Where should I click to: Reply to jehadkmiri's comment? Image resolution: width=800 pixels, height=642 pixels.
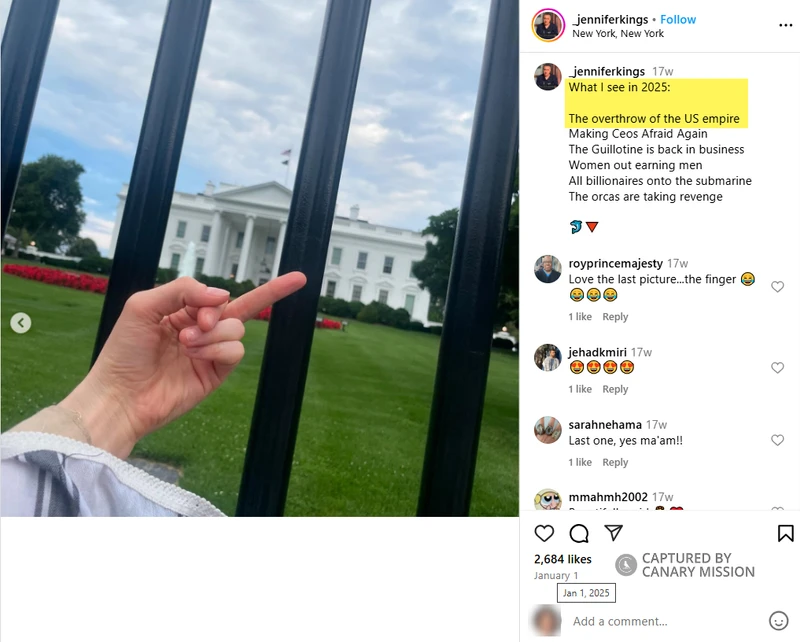pos(615,389)
